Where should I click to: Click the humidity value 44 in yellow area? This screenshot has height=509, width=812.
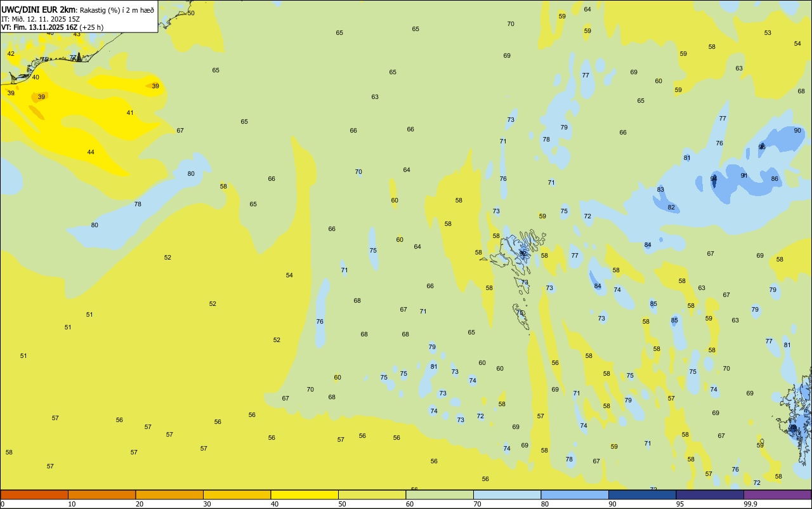tap(91, 152)
